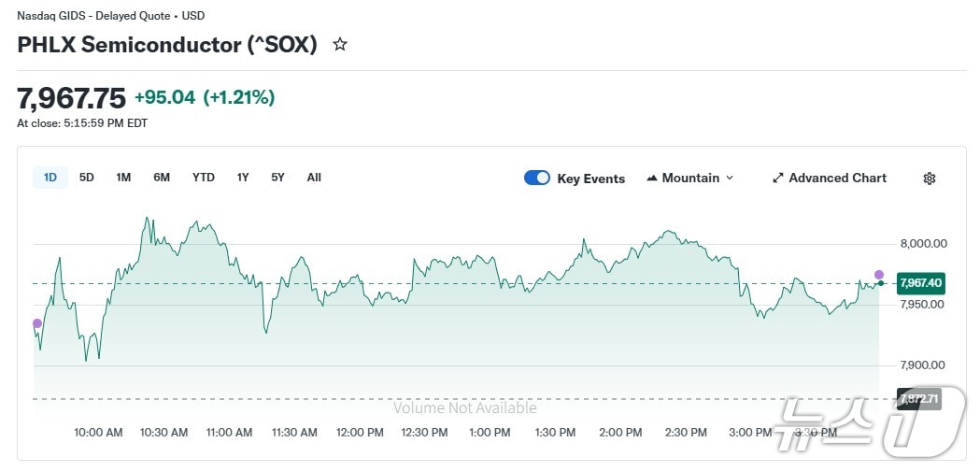Click purple key event dot at chart start
Image resolution: width=980 pixels, height=472 pixels.
[37, 323]
